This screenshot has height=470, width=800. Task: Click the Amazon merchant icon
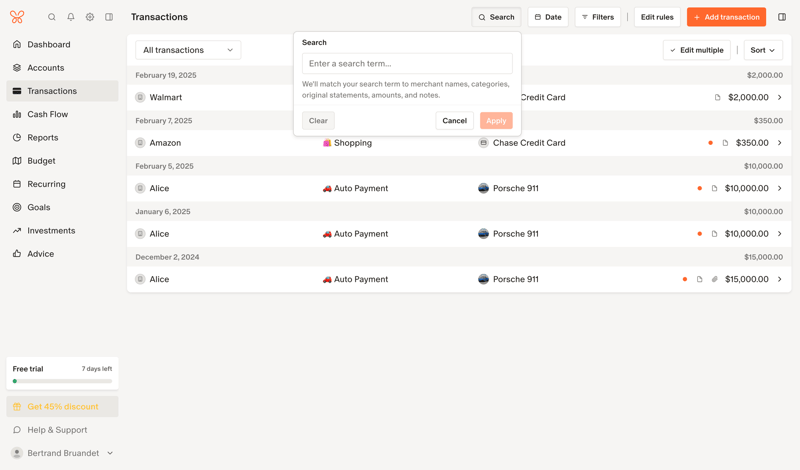(140, 142)
